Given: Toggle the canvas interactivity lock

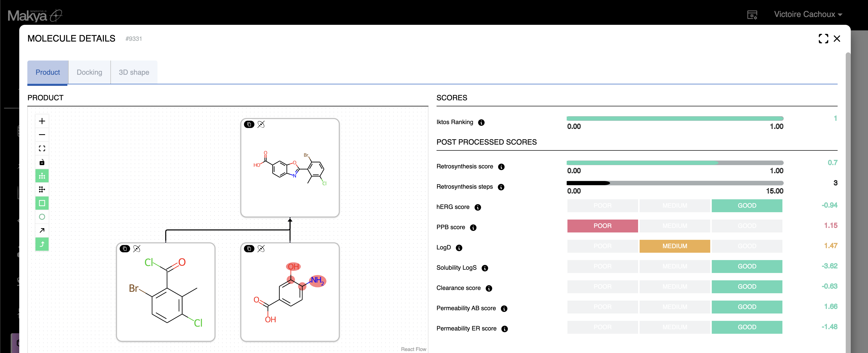Looking at the screenshot, I should 42,162.
